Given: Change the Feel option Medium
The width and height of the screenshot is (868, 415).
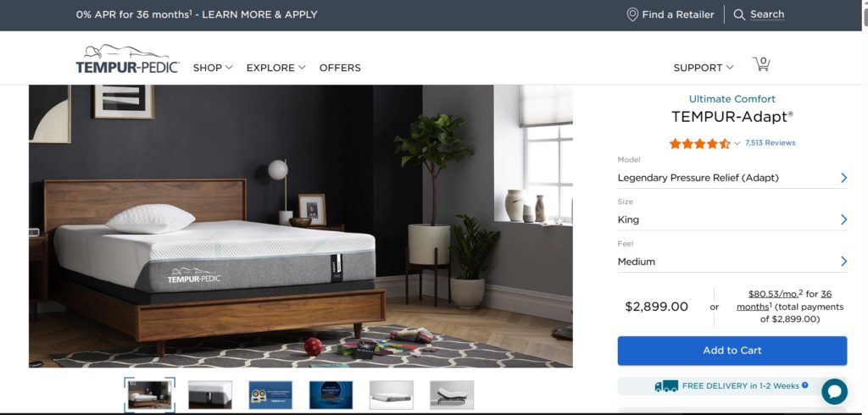Looking at the screenshot, I should pos(732,261).
